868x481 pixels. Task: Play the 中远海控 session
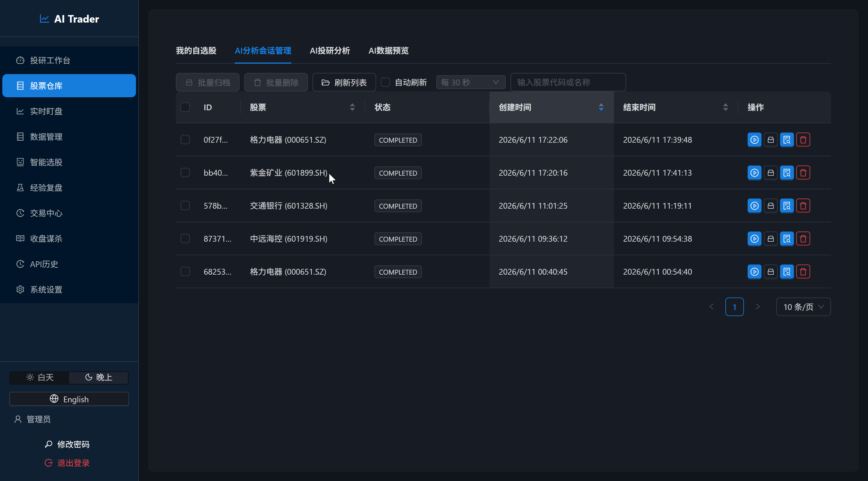[754, 239]
